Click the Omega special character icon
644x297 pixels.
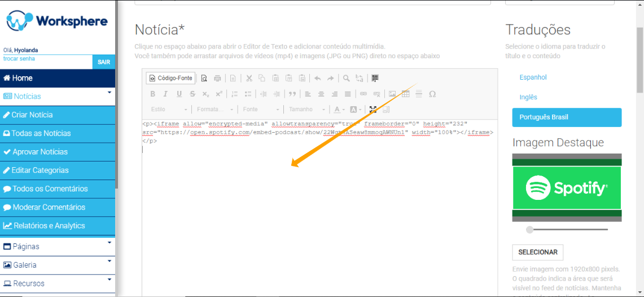pyautogui.click(x=432, y=94)
